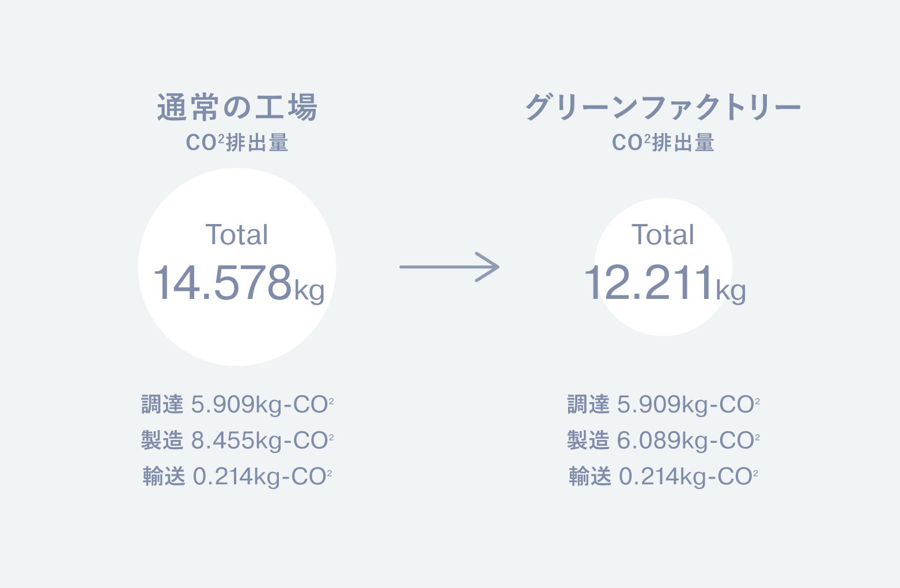Select the 12.211 total value
900x588 pixels.
tap(649, 283)
